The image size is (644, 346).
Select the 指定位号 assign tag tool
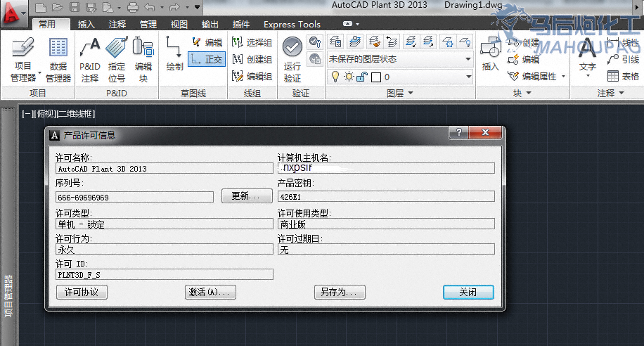[117, 59]
